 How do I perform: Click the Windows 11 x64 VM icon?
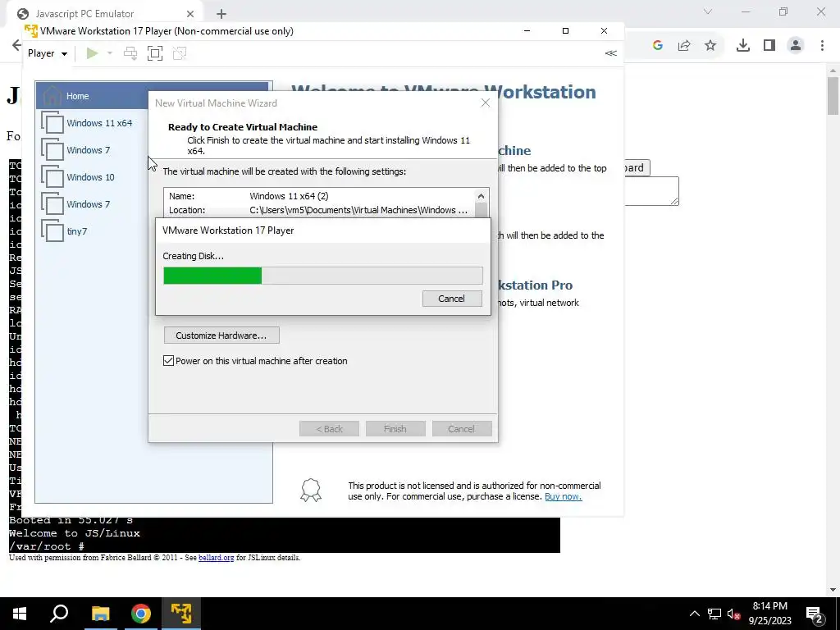[52, 123]
